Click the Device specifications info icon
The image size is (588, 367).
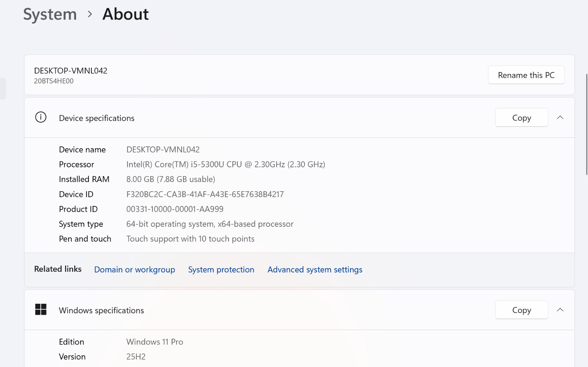pyautogui.click(x=41, y=117)
